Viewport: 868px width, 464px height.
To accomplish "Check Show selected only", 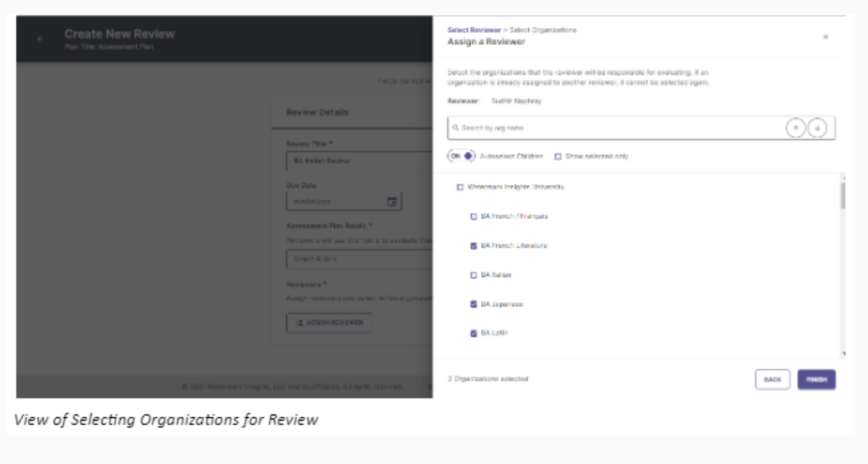I will point(558,156).
